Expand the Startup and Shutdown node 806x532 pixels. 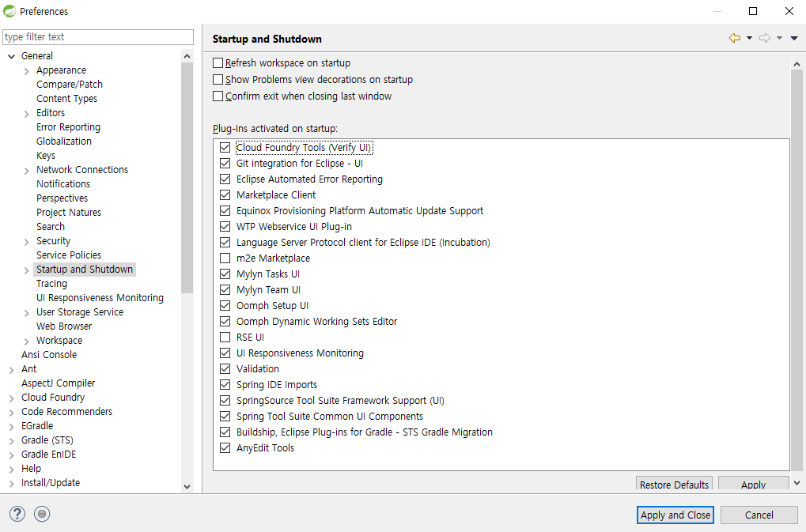coord(26,270)
